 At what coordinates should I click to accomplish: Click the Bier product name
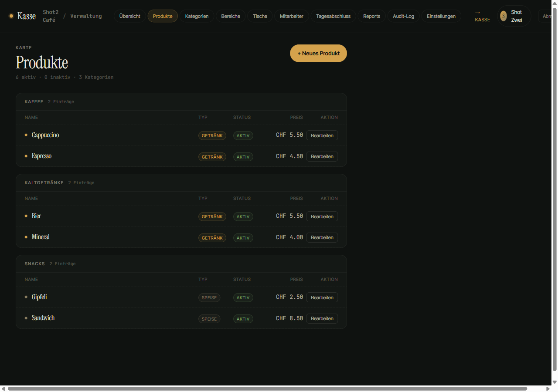pyautogui.click(x=37, y=216)
